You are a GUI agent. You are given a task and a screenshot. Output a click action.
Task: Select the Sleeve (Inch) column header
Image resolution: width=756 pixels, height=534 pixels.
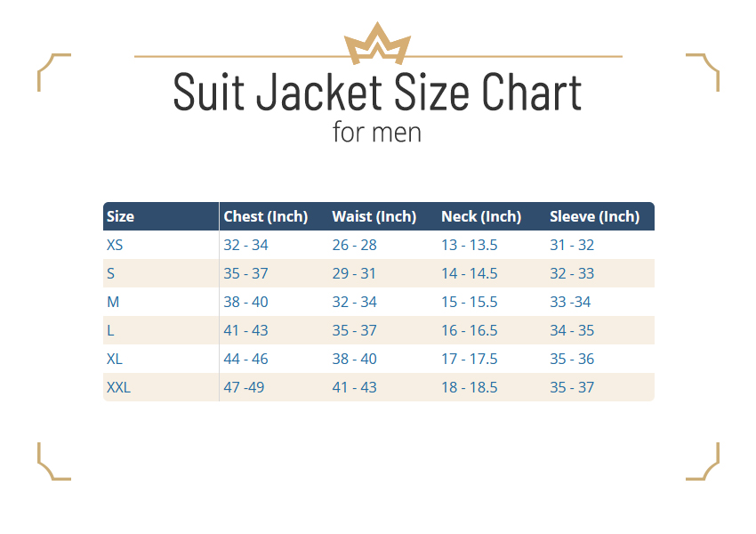point(594,216)
